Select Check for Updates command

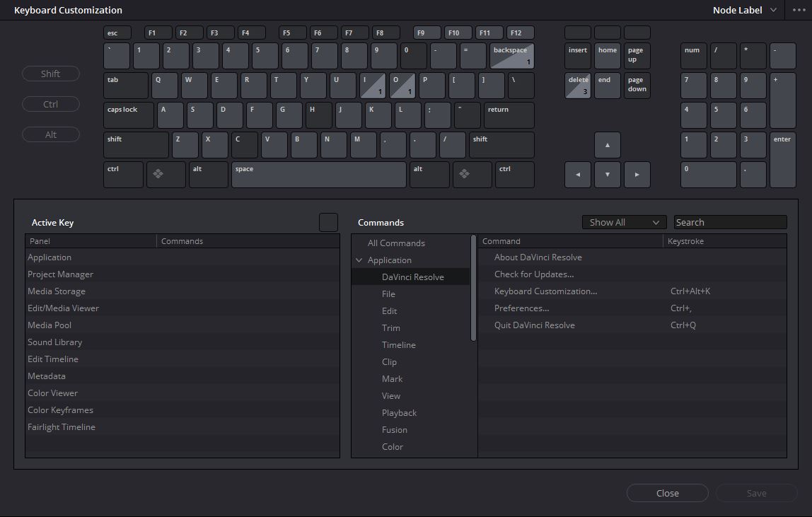pyautogui.click(x=632, y=274)
